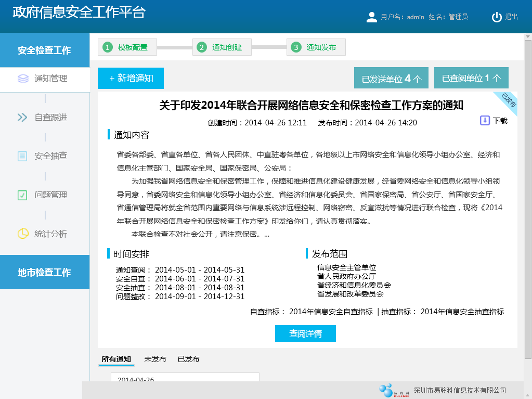Select the 所有通知 tab

point(116,359)
